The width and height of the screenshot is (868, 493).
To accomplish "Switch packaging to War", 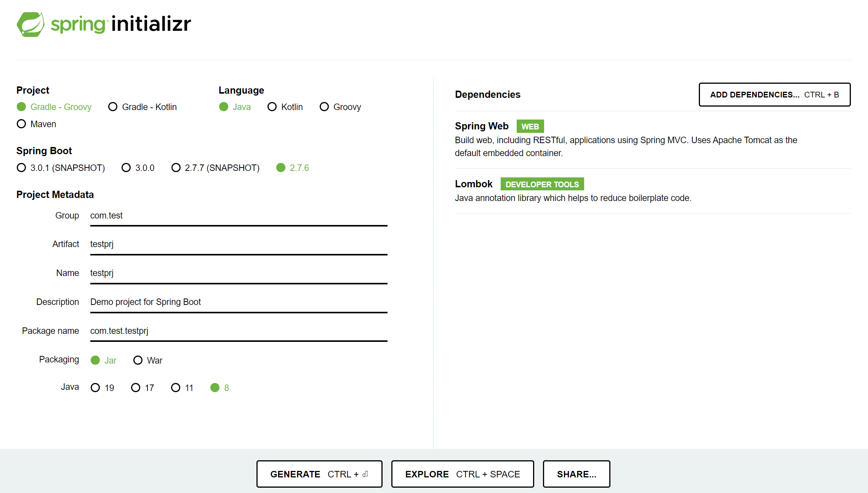I will coord(138,360).
